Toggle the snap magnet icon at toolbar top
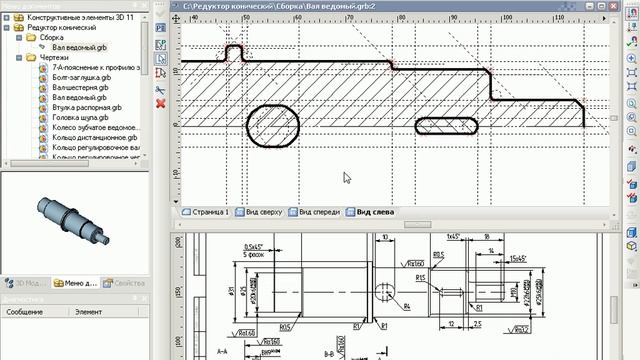Viewport: 640px width, 360px height. click(x=632, y=12)
